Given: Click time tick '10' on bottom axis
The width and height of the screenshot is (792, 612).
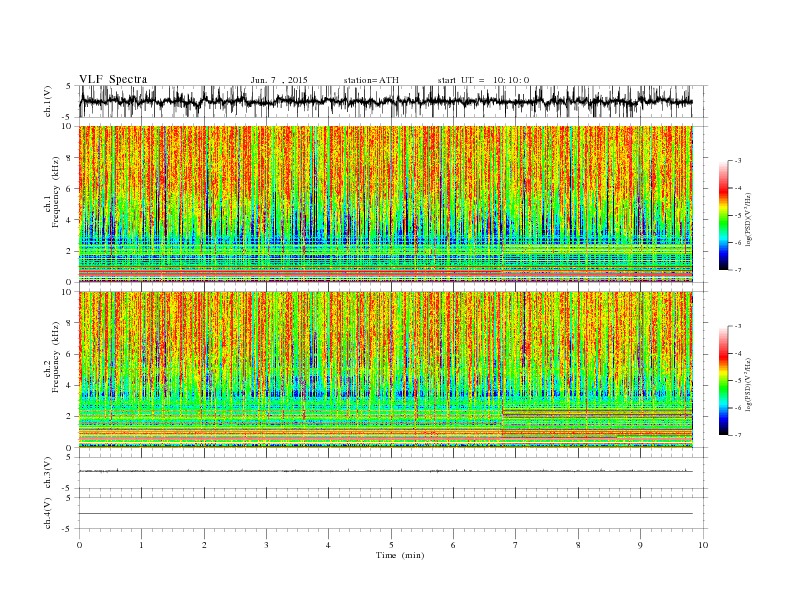Looking at the screenshot, I should (x=703, y=545).
